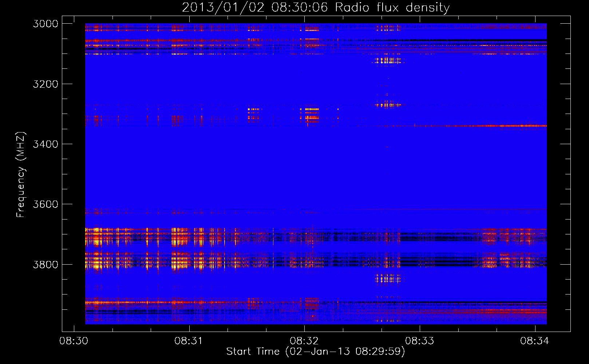Viewport: 589px width, 364px height.
Task: Select the 3400 frequency tick label
Action: tap(46, 144)
